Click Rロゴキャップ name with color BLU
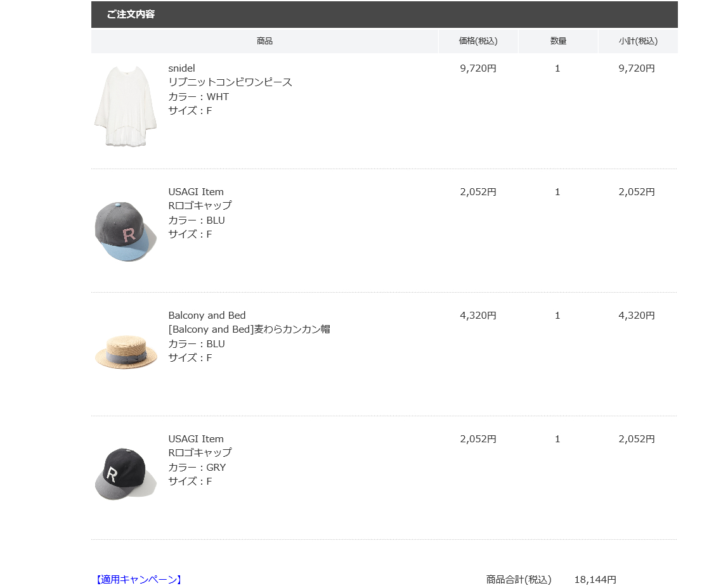Viewport: 728px width, 588px height. click(200, 205)
